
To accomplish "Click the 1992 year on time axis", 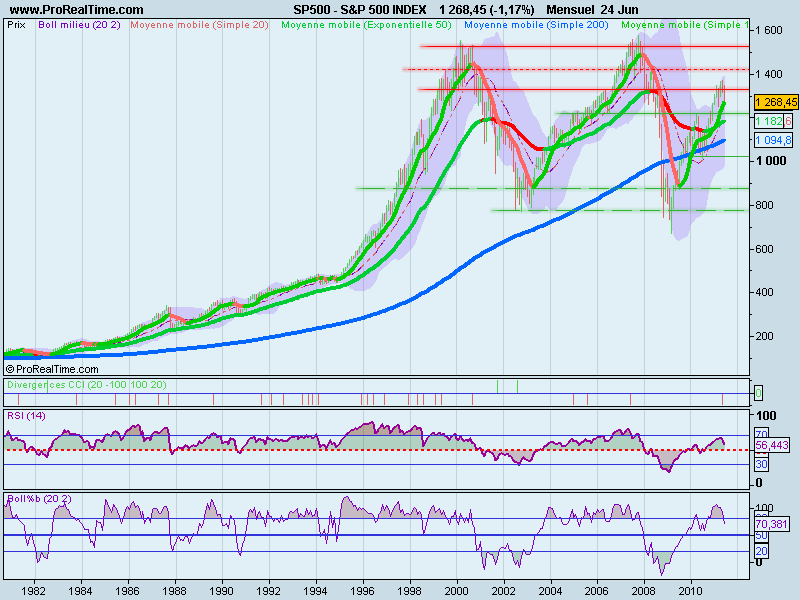I will click(268, 591).
